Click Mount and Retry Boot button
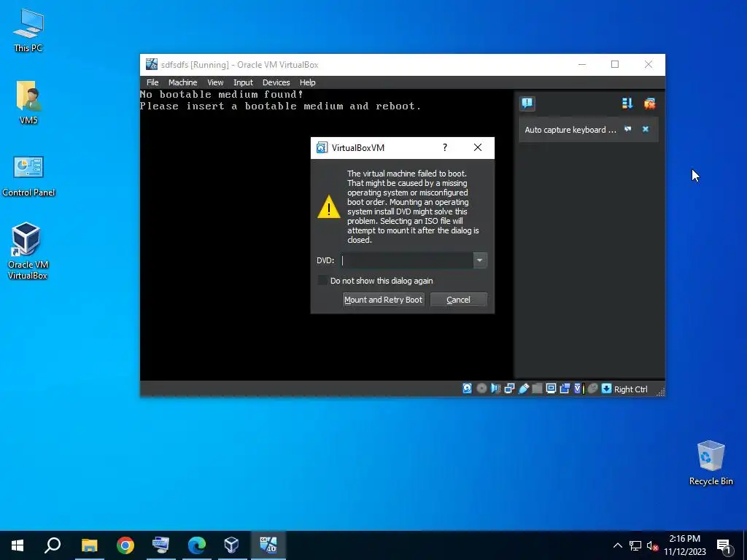747x560 pixels. (383, 300)
